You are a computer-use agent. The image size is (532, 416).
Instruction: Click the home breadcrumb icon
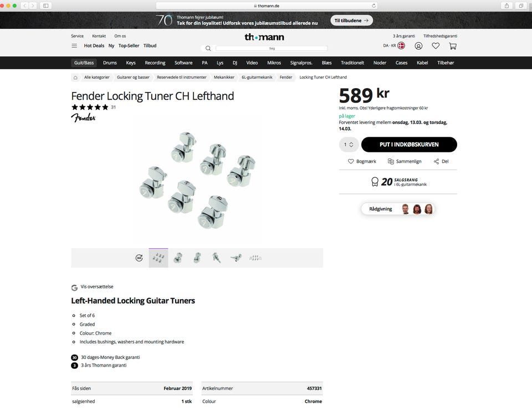[75, 78]
